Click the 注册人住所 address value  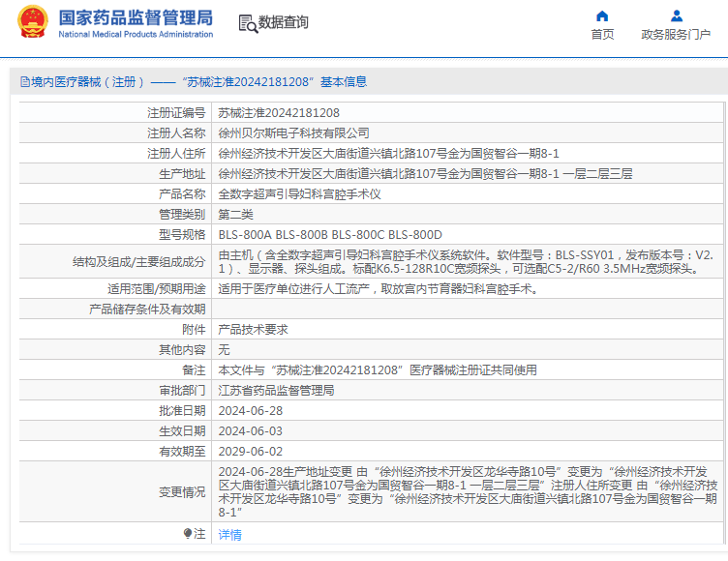388,154
